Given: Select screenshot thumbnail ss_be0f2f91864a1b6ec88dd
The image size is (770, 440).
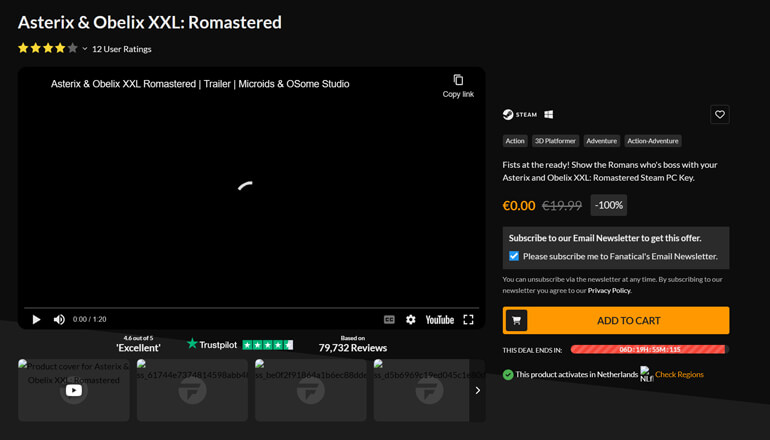Looking at the screenshot, I should (x=310, y=390).
